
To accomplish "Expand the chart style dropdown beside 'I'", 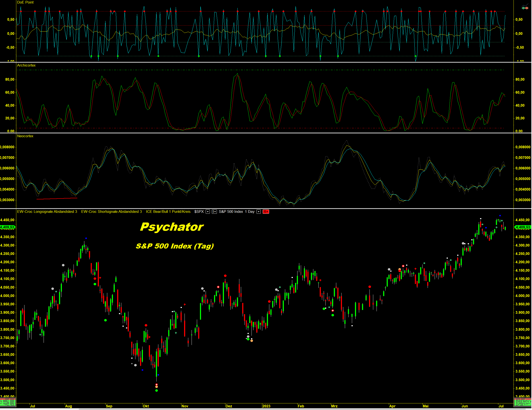I will [x=215, y=211].
